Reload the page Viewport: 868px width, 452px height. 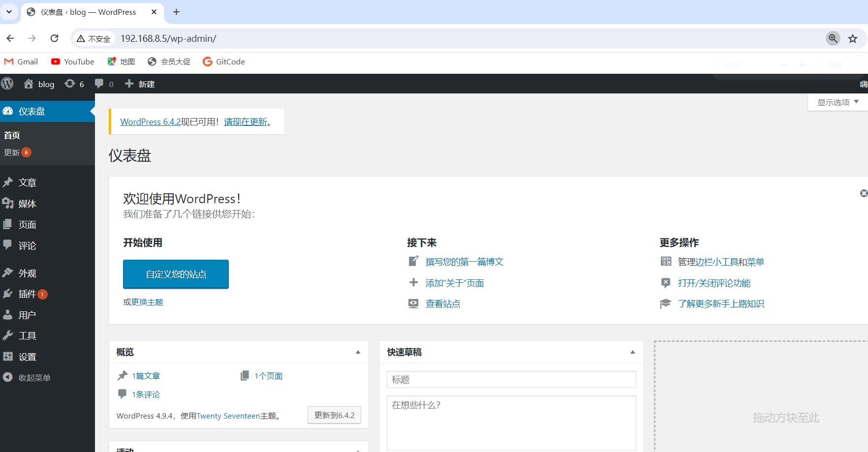click(54, 38)
